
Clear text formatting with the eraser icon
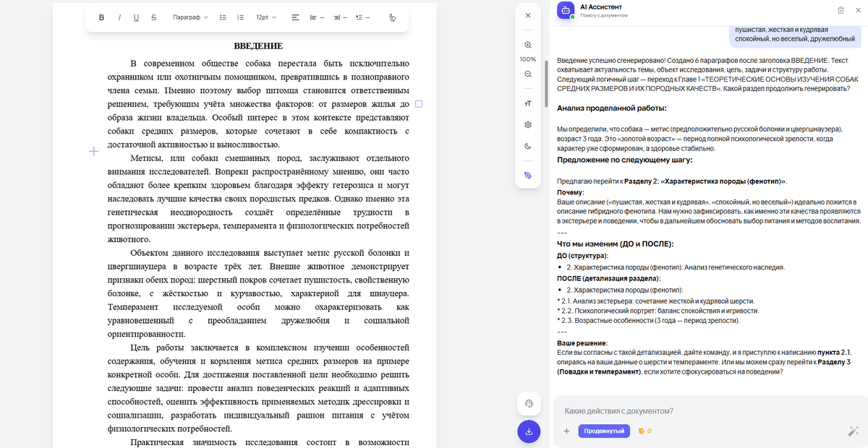pos(392,17)
